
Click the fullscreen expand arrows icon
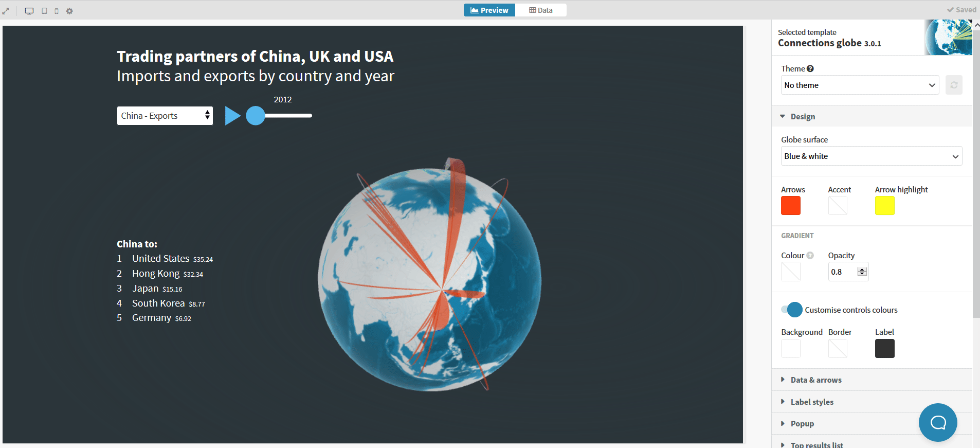pyautogui.click(x=6, y=11)
